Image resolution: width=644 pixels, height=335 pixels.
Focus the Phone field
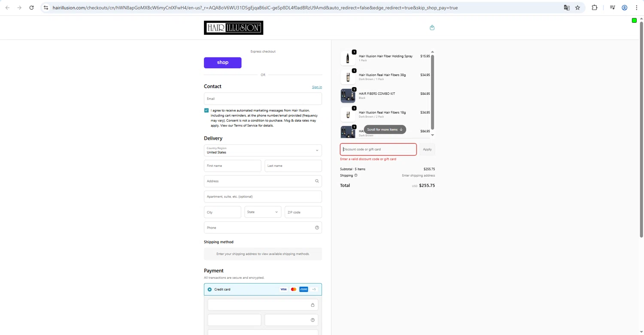(263, 228)
